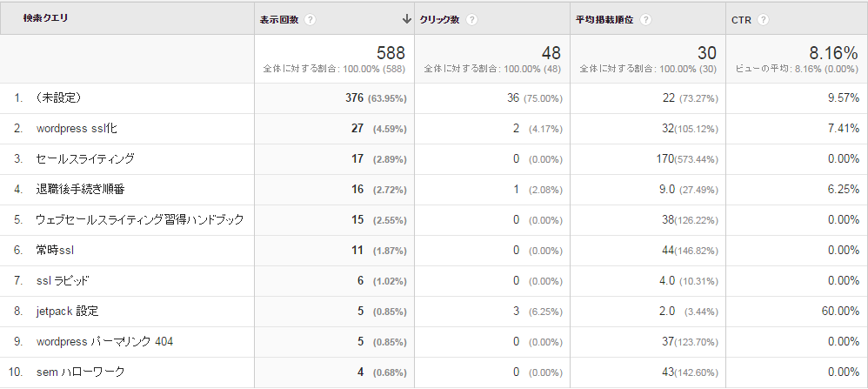Open the sem ハローワーク query
This screenshot has height=389, width=868.
80,372
